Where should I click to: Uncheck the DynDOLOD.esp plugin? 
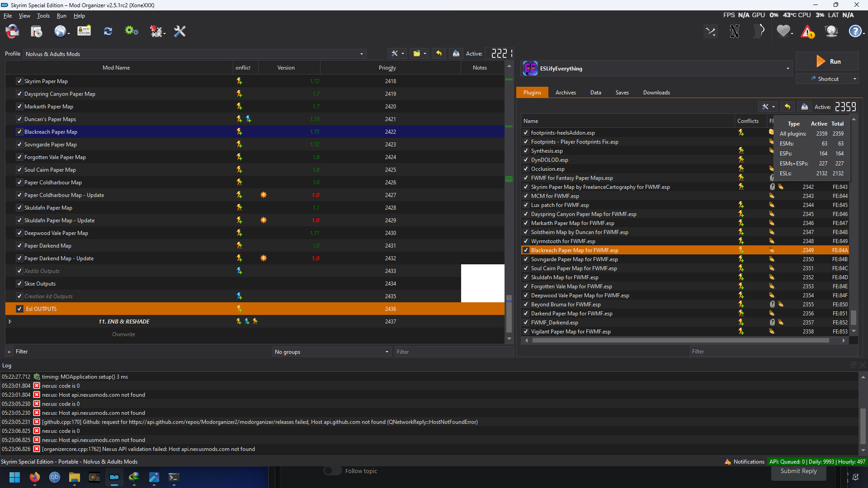click(526, 160)
